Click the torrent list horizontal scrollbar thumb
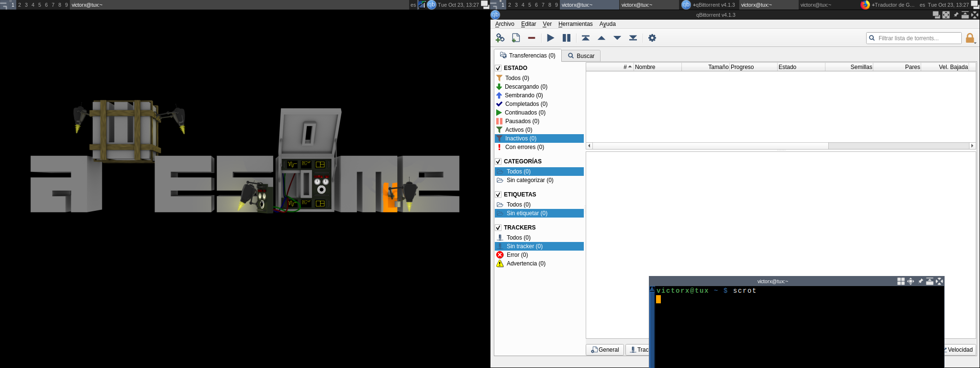 (x=711, y=146)
